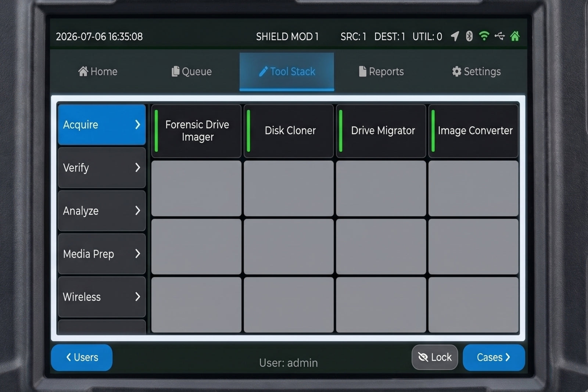Screen dimensions: 588x392
Task: Click the documents icon in Queue tab
Action: pos(176,71)
